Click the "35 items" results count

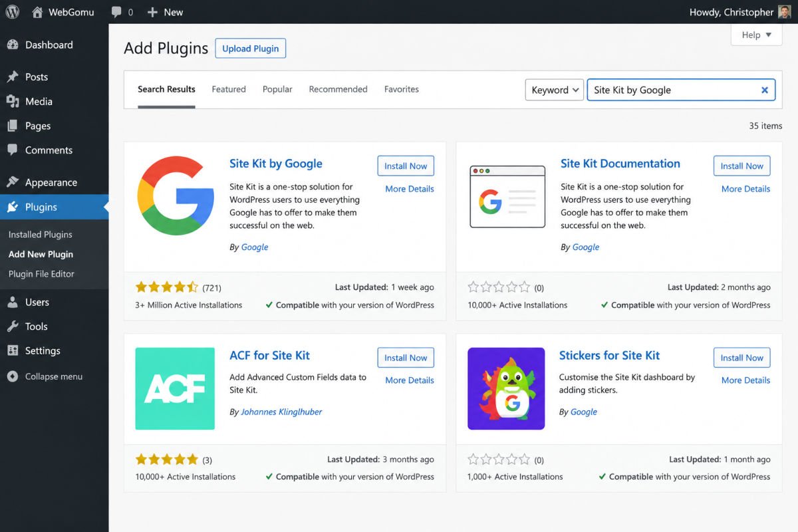(x=765, y=126)
